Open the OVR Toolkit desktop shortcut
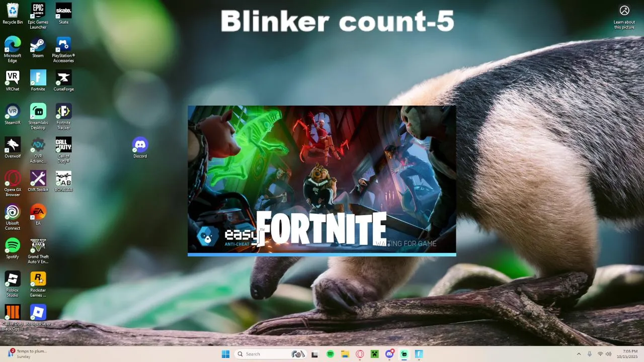644x362 pixels. [x=38, y=181]
